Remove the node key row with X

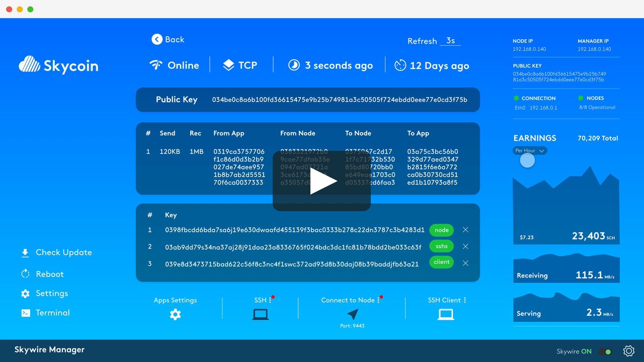[465, 230]
